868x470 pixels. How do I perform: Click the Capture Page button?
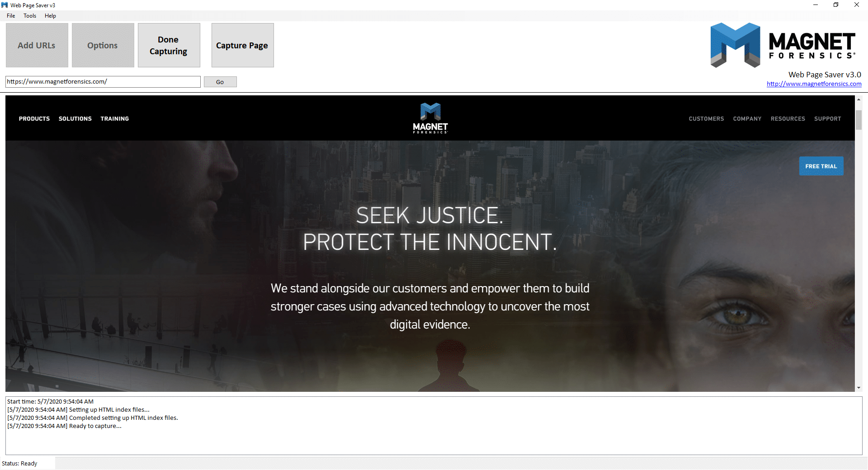pyautogui.click(x=242, y=45)
